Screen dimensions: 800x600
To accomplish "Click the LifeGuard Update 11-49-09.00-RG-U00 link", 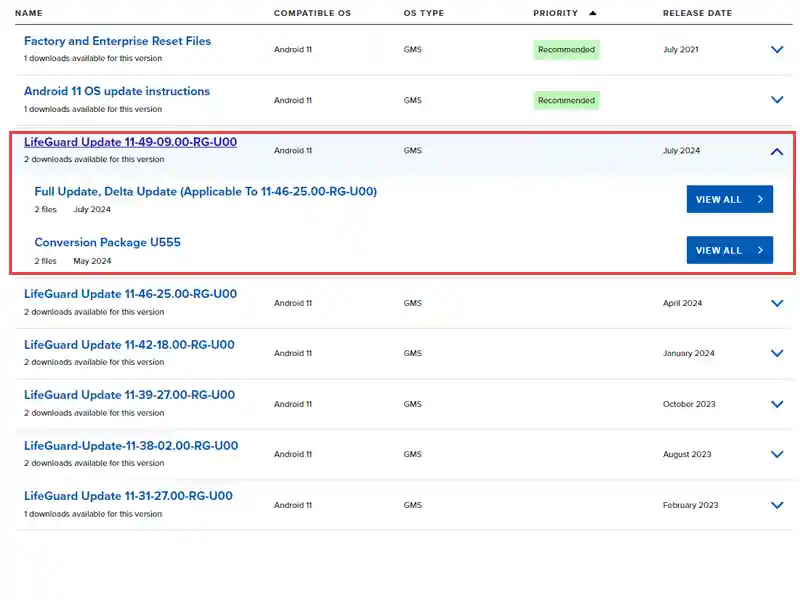I will click(130, 142).
